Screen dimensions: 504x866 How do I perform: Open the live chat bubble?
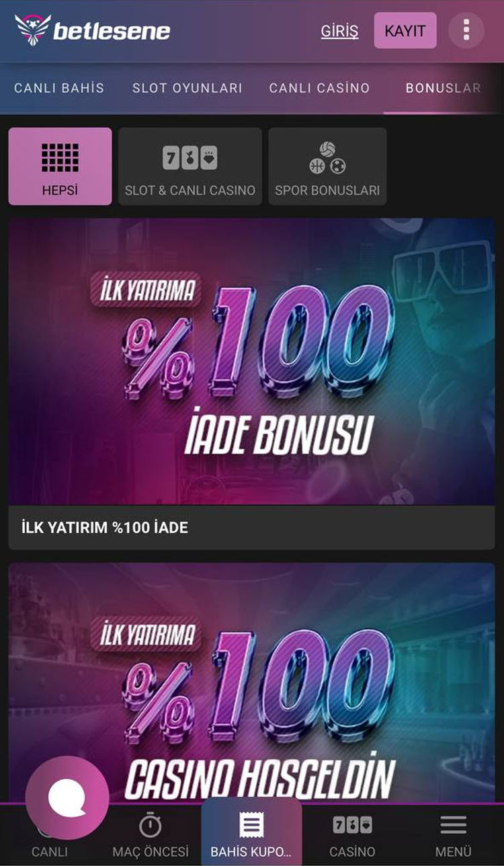pyautogui.click(x=67, y=797)
